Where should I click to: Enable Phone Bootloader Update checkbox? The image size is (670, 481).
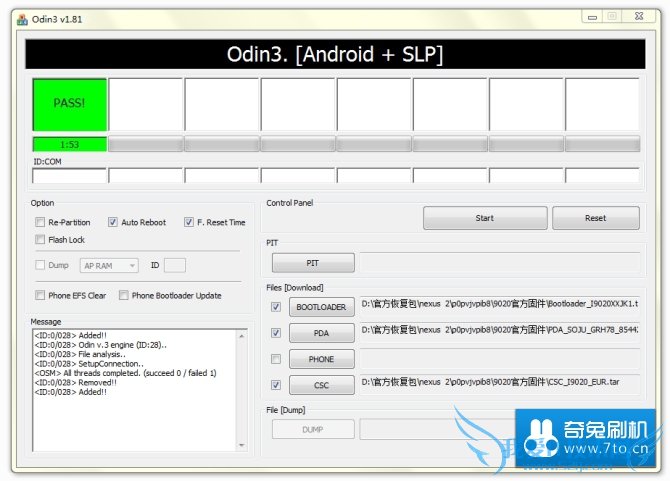click(124, 295)
